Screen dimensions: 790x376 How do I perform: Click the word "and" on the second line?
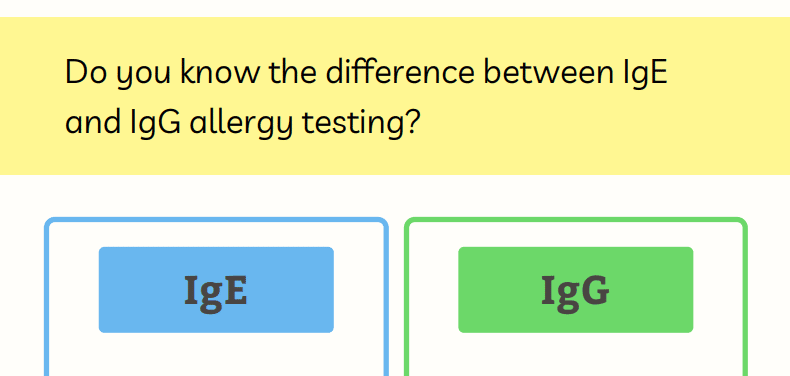click(x=93, y=123)
